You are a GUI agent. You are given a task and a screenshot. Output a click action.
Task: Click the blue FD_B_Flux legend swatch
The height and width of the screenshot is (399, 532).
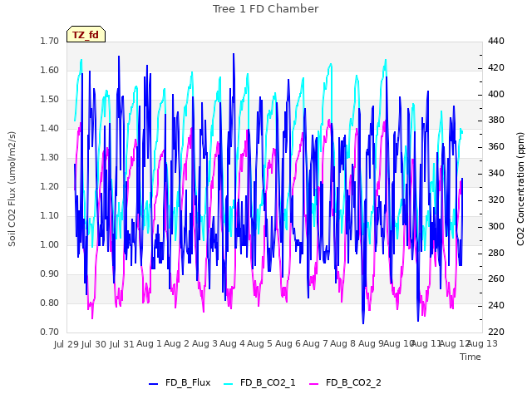click(153, 384)
